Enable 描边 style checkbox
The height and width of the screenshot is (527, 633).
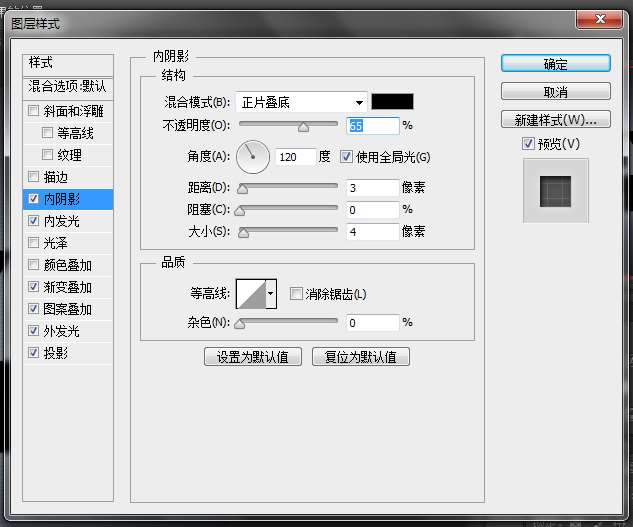[x=34, y=176]
